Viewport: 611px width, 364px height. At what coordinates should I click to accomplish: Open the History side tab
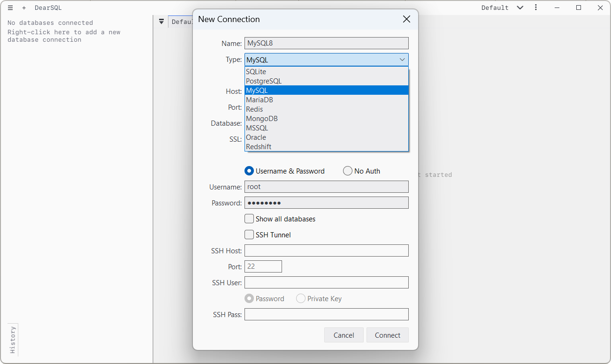point(13,340)
